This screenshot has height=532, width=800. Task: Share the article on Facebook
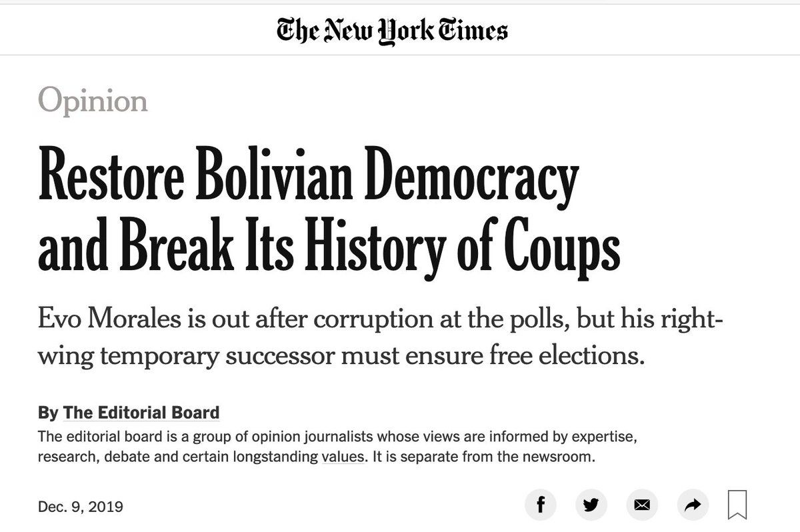541,505
